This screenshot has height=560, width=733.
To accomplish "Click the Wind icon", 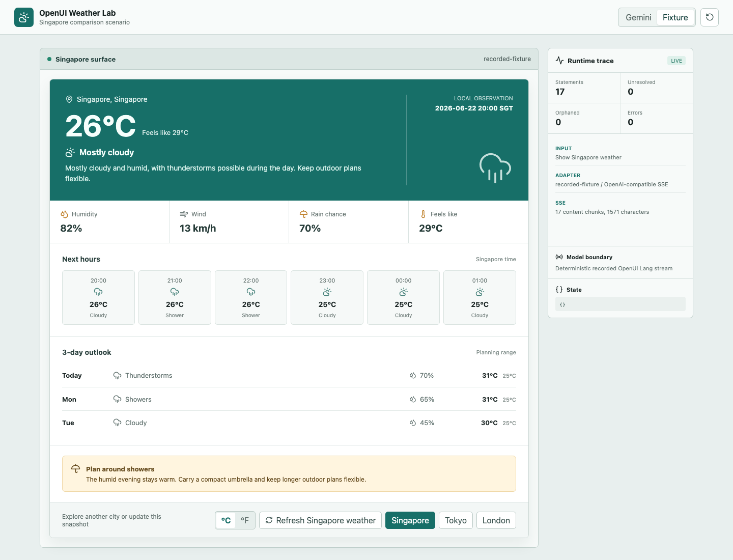I will point(184,214).
